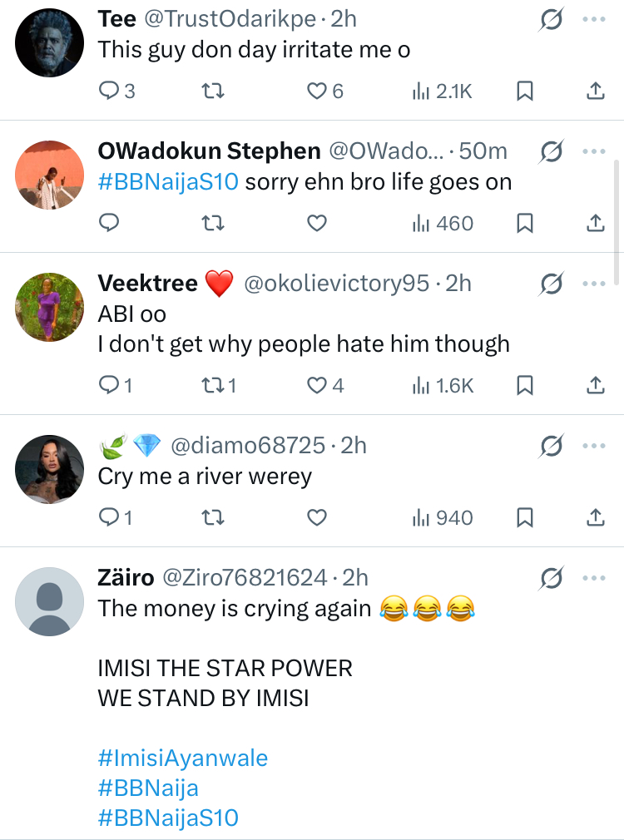Bookmark OWadokun Stephen's tweet
The image size is (624, 840).
pyautogui.click(x=525, y=223)
